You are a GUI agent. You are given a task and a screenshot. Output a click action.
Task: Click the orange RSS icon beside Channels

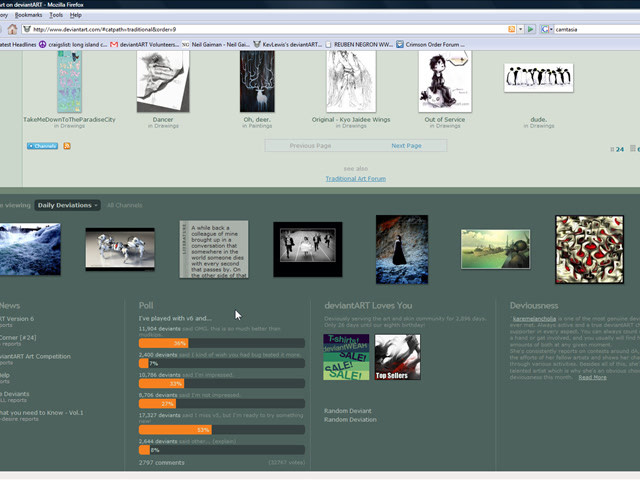tap(67, 146)
